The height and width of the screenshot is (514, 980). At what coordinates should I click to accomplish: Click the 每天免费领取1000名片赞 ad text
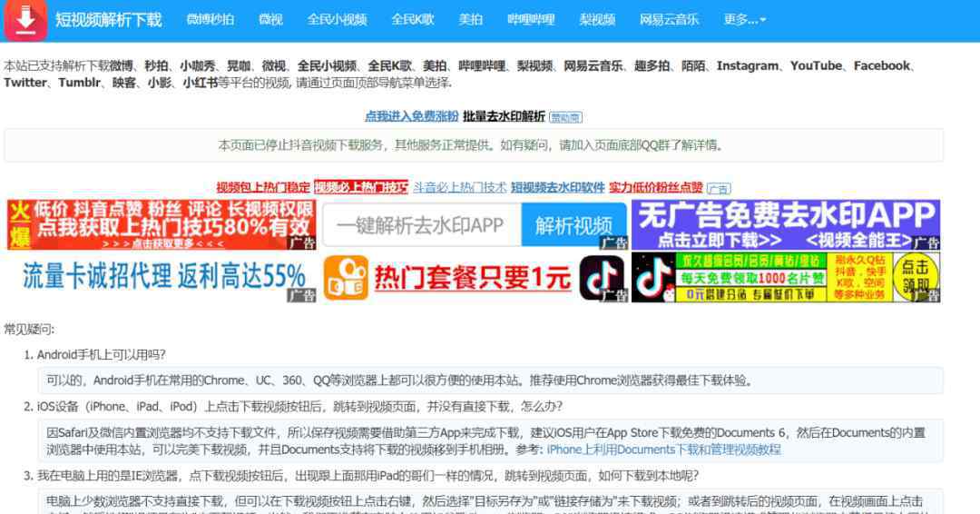coord(752,278)
